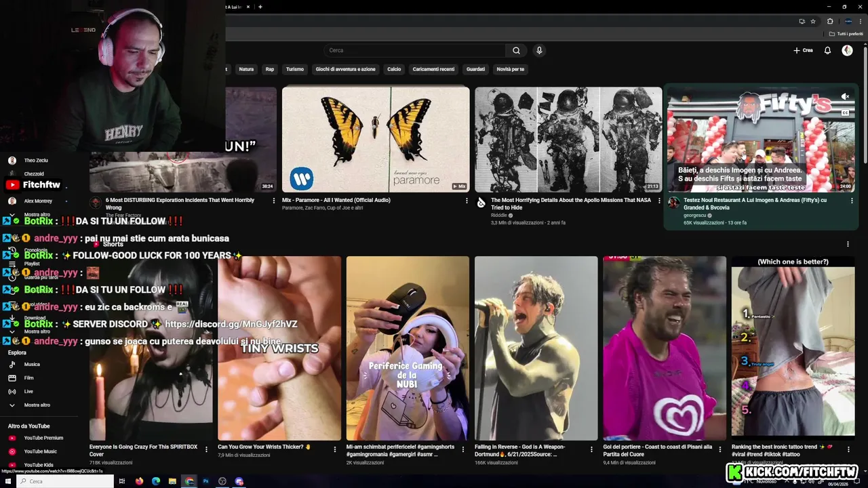The height and width of the screenshot is (488, 868).
Task: Open Shorts shelf three-dot options
Action: coord(848,244)
